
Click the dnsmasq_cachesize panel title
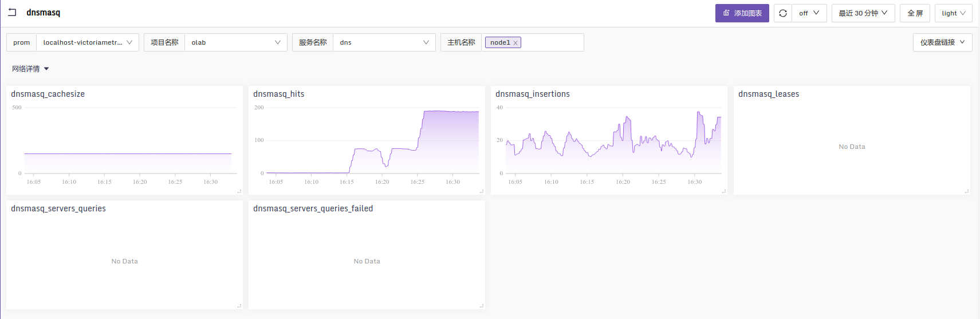pos(48,94)
